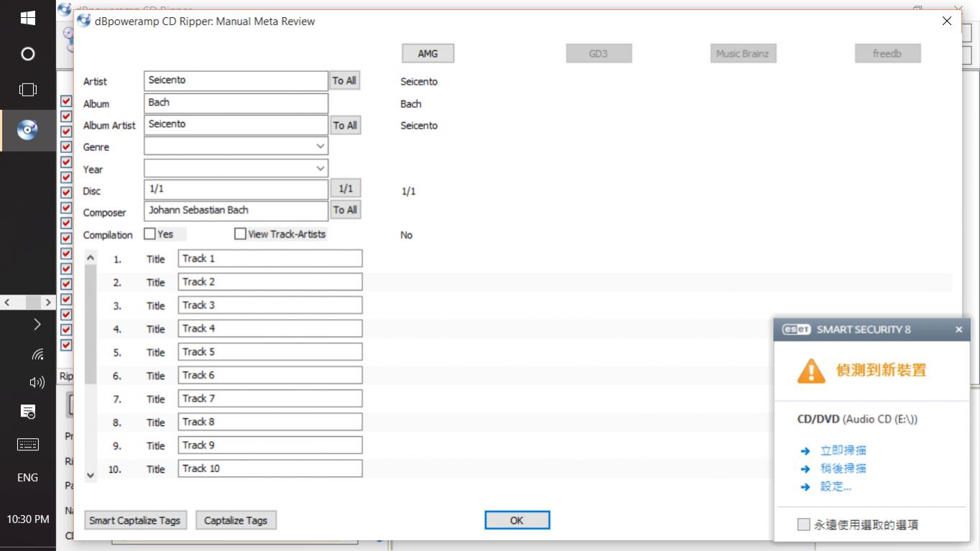This screenshot has height=551, width=980.
Task: Enable the Compilation Yes checkbox
Action: [150, 234]
